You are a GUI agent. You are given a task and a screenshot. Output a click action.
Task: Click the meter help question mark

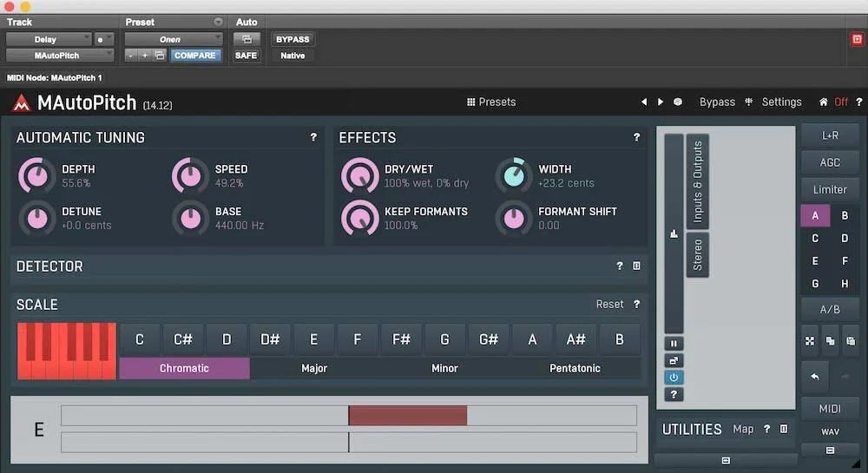tap(674, 394)
